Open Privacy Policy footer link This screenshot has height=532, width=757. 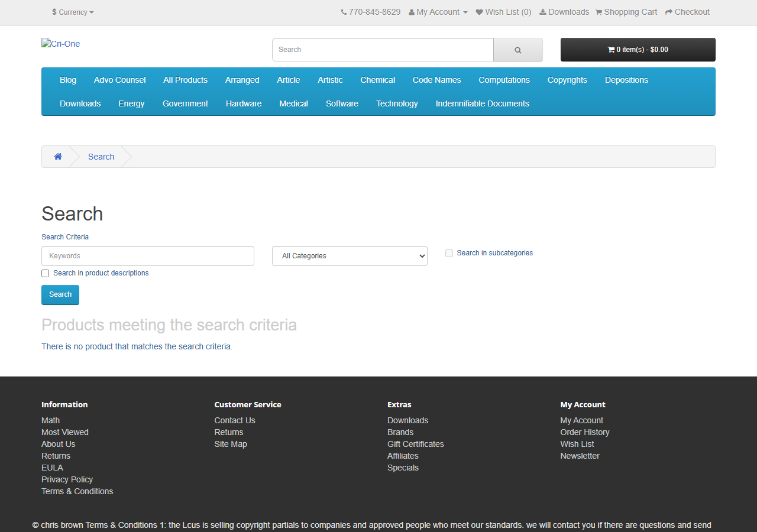point(67,479)
